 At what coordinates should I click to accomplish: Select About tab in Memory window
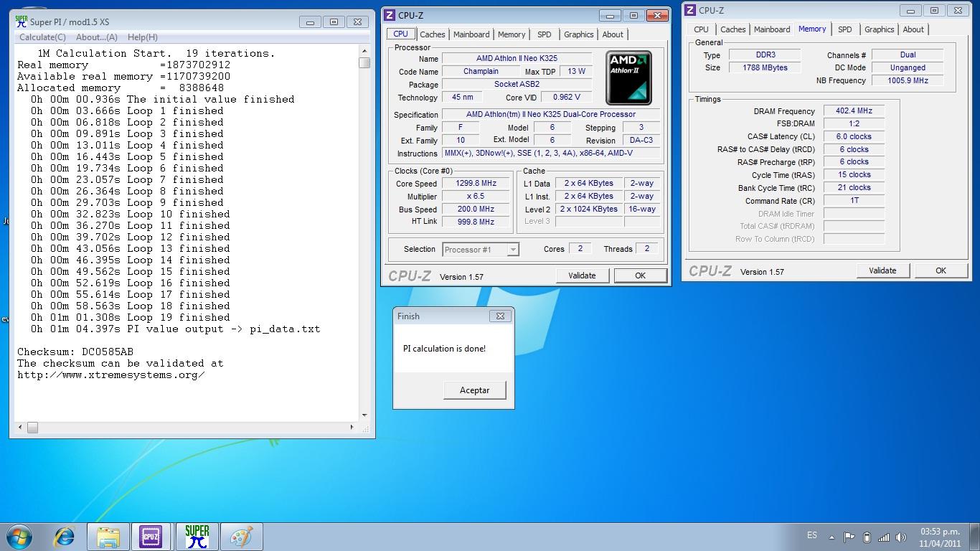coord(913,29)
